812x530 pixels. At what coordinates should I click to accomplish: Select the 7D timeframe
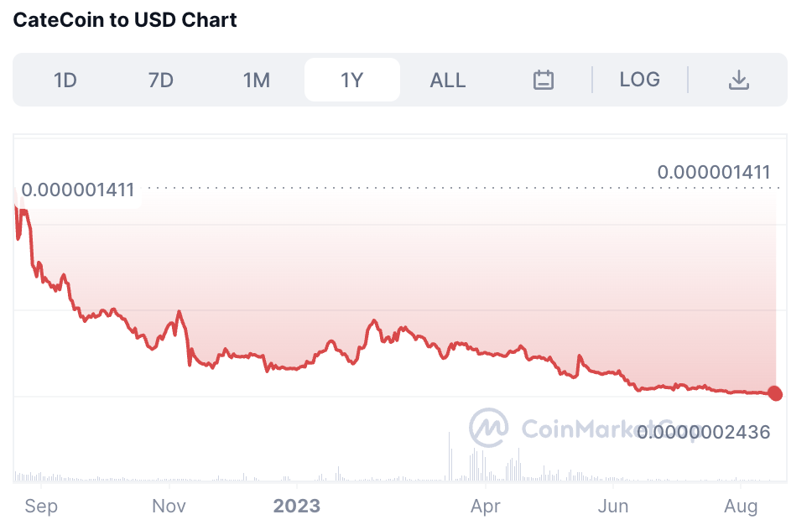(160, 80)
